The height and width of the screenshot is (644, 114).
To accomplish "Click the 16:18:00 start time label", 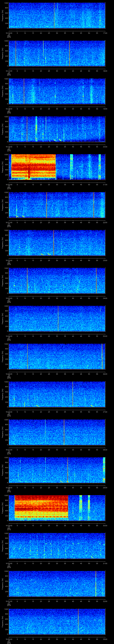I will point(9,109).
